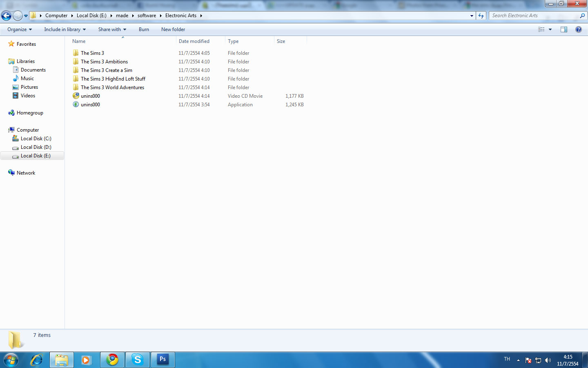This screenshot has width=588, height=368.
Task: Change view with the view icon
Action: (x=541, y=29)
